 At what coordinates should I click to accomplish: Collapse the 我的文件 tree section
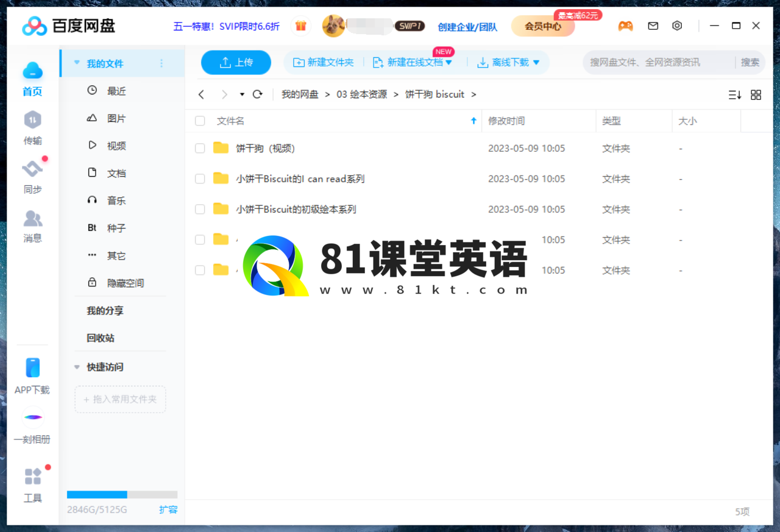(77, 63)
